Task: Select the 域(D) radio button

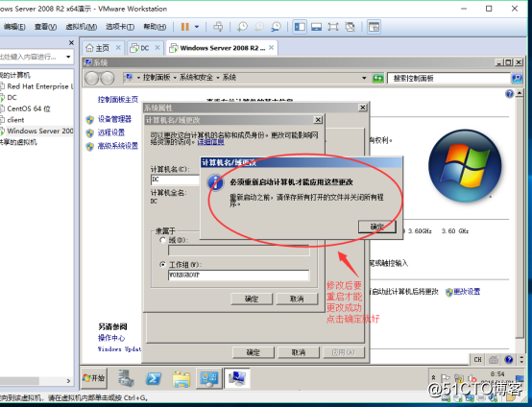Action: click(163, 240)
